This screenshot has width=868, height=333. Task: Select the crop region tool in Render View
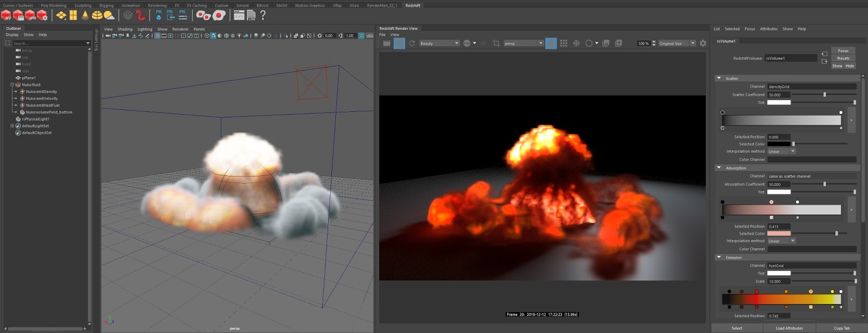pyautogui.click(x=496, y=43)
